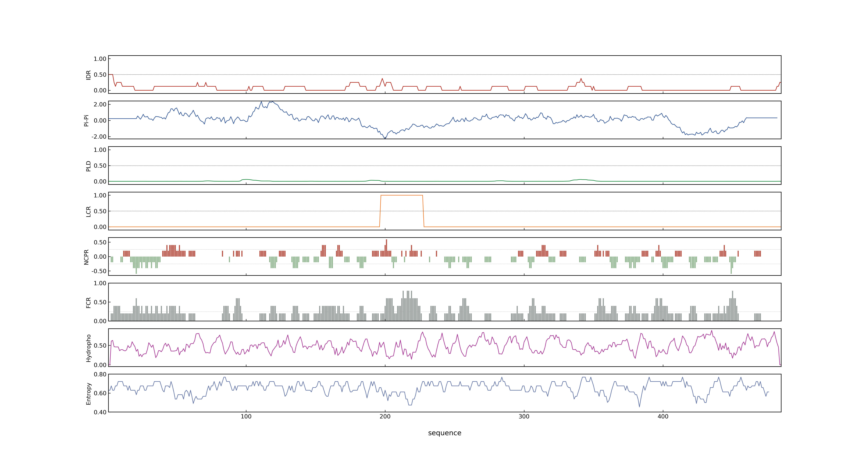This screenshot has width=868, height=463.
Task: Click the x-axis tick label 200
Action: pyautogui.click(x=385, y=416)
